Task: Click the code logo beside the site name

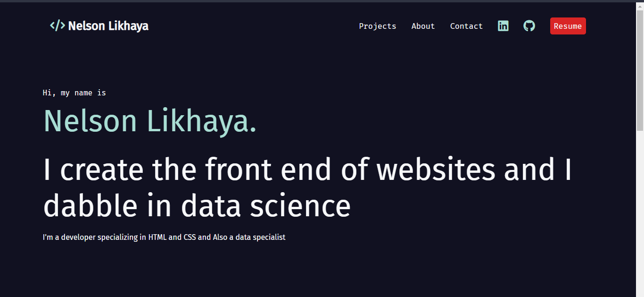Action: [x=57, y=25]
